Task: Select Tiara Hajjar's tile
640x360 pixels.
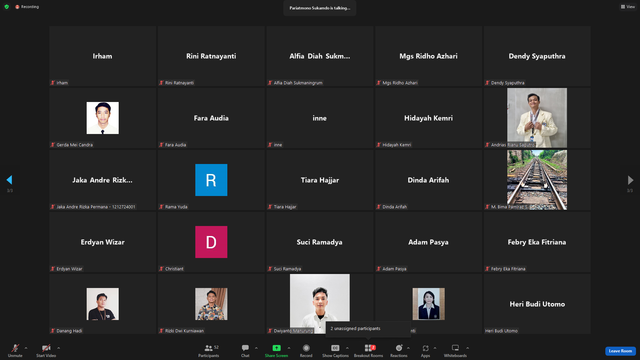Action: (x=320, y=180)
